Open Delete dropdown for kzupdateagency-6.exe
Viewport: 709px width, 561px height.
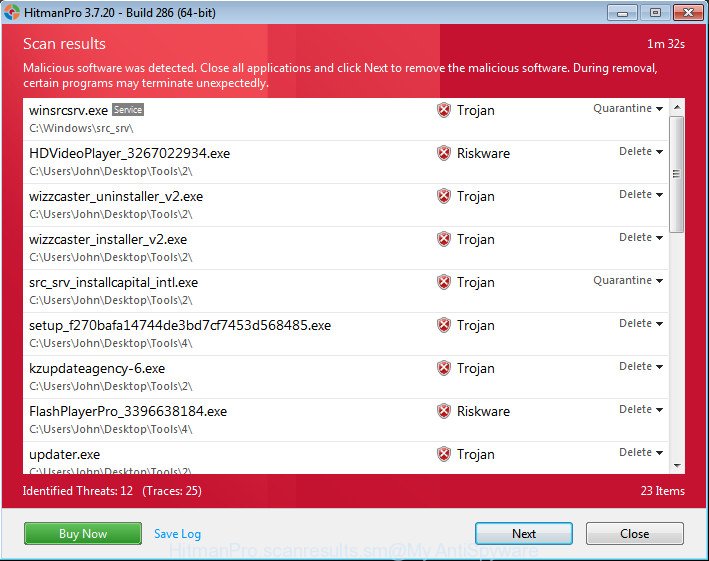click(x=641, y=366)
